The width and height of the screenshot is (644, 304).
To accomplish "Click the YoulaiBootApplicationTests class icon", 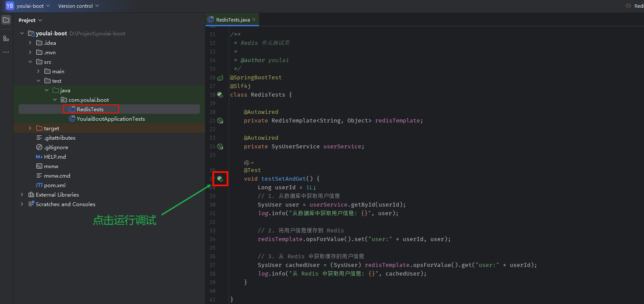I will click(x=72, y=119).
